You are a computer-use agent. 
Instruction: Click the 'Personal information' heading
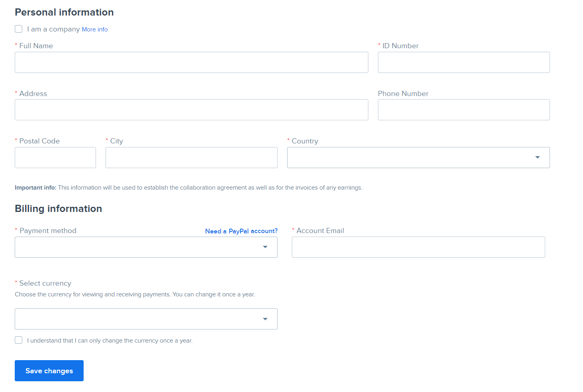(x=64, y=12)
